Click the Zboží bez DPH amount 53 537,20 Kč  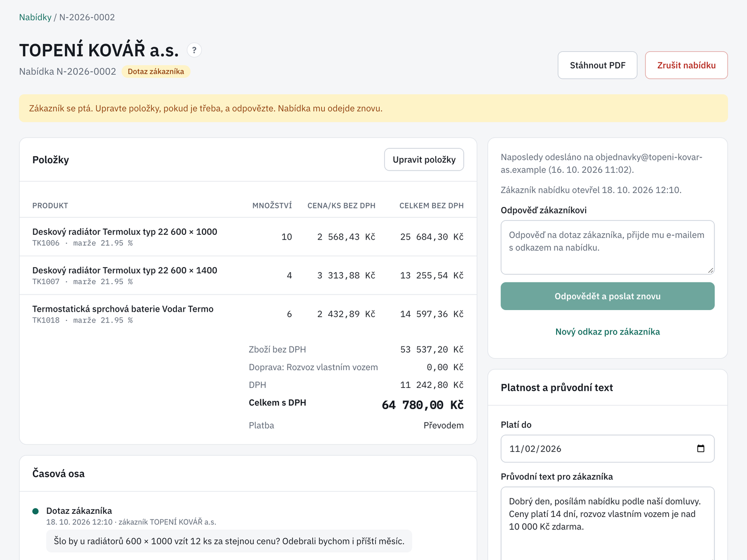(x=432, y=349)
